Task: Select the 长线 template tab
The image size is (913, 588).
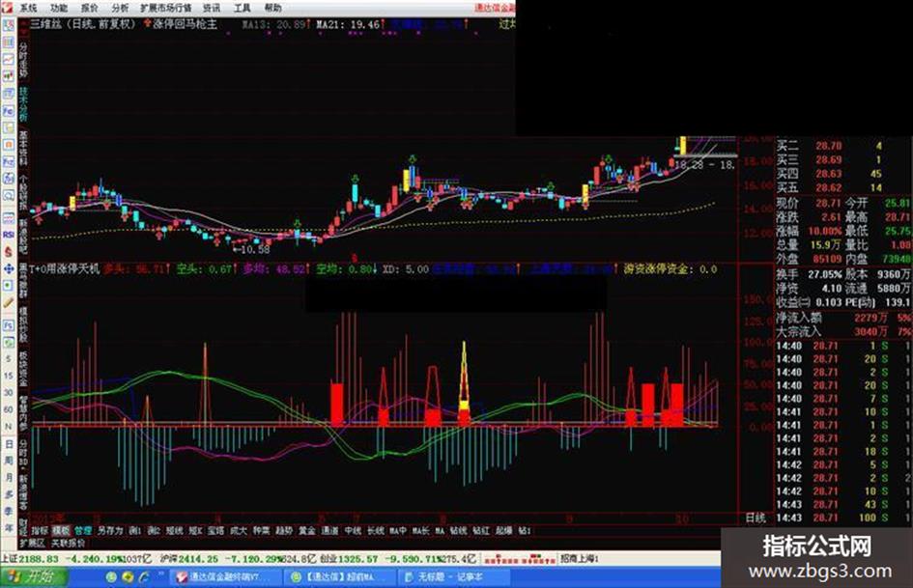Action: tap(376, 530)
